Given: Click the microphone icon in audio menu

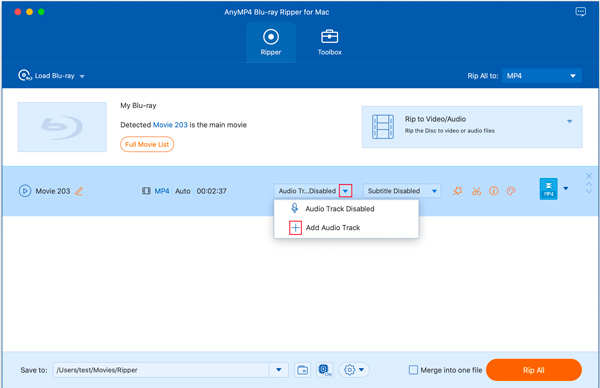Looking at the screenshot, I should (294, 208).
